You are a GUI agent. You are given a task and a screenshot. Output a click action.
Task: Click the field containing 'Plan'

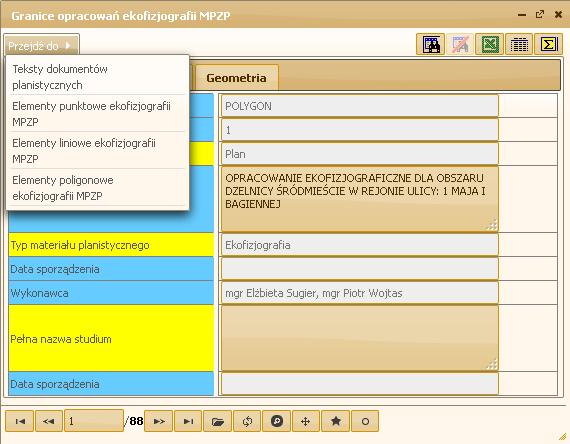tap(360, 154)
